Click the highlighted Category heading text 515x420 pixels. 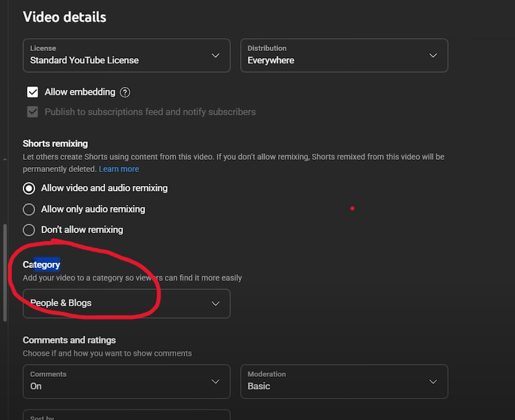[41, 264]
